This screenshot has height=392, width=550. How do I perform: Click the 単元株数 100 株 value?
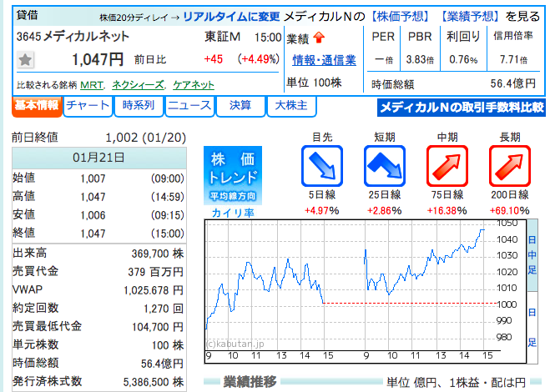click(168, 345)
